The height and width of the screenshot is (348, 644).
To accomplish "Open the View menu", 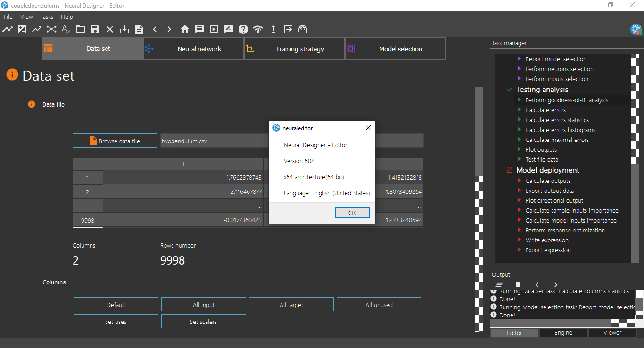I will [26, 17].
